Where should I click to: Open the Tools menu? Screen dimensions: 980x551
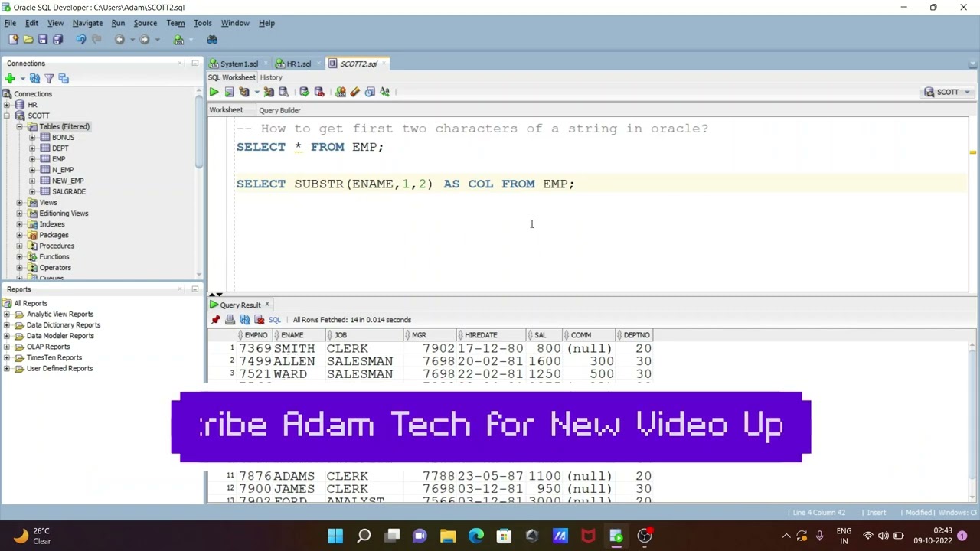(x=202, y=23)
